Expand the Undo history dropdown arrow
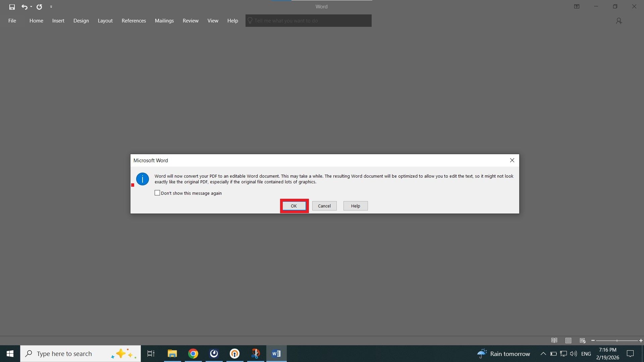 [31, 7]
